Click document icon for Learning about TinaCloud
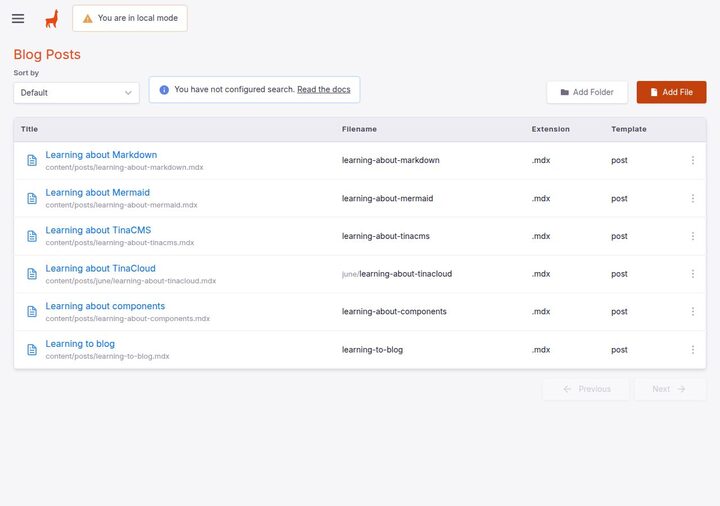Screen dimensions: 720x506 (x=32, y=274)
